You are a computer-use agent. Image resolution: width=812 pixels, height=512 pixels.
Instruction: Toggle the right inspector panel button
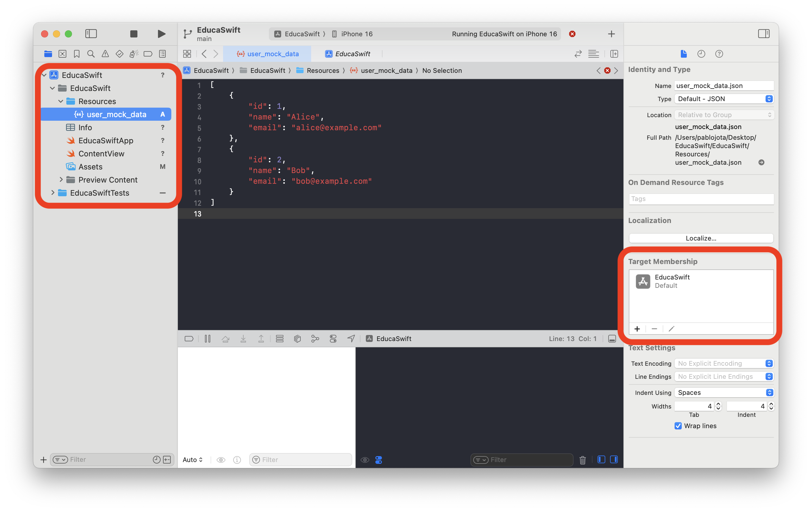pos(764,34)
